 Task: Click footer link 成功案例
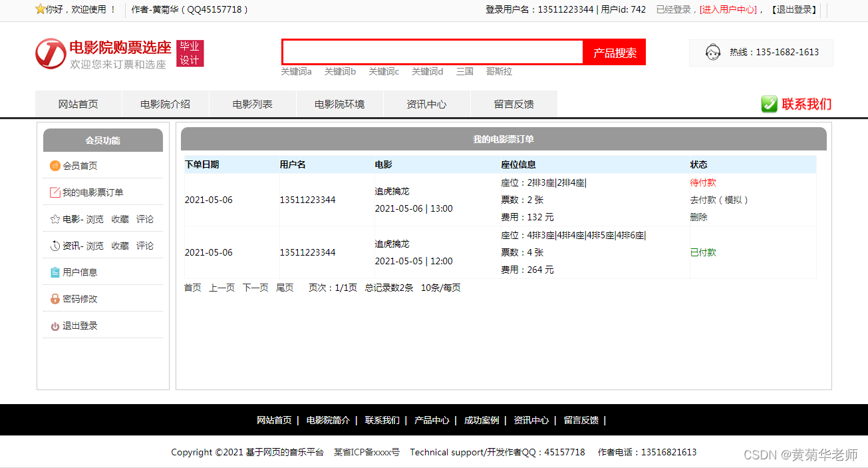(482, 420)
